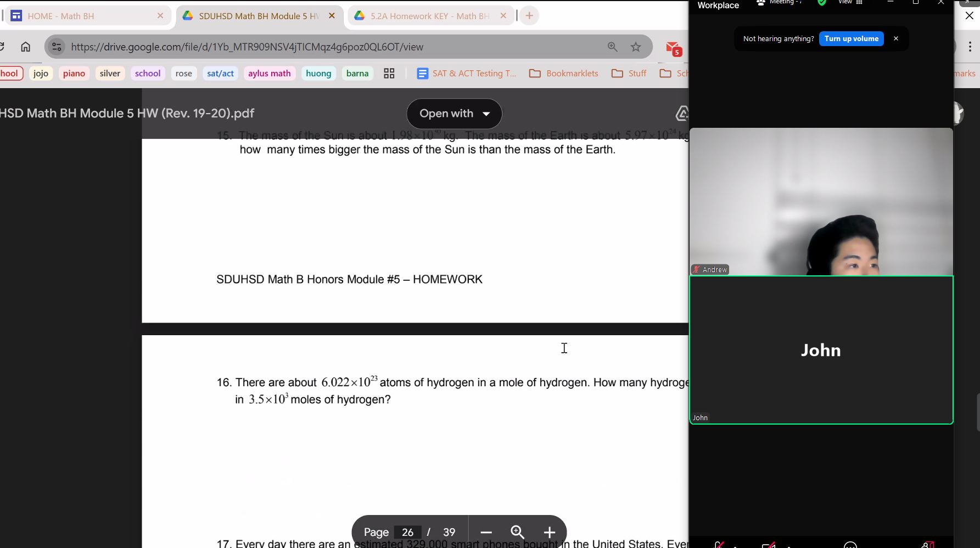Image resolution: width=980 pixels, height=548 pixels.
Task: Edit the current page number field
Action: pyautogui.click(x=407, y=532)
